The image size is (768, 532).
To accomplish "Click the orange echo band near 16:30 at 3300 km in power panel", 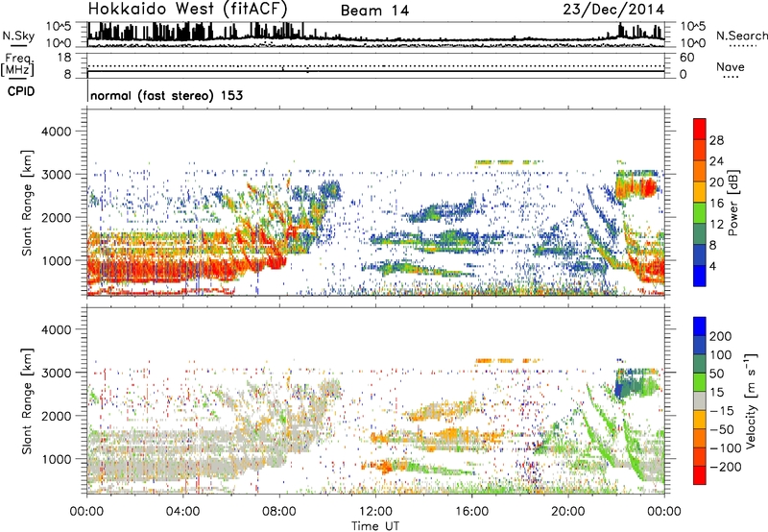I will point(483,161).
